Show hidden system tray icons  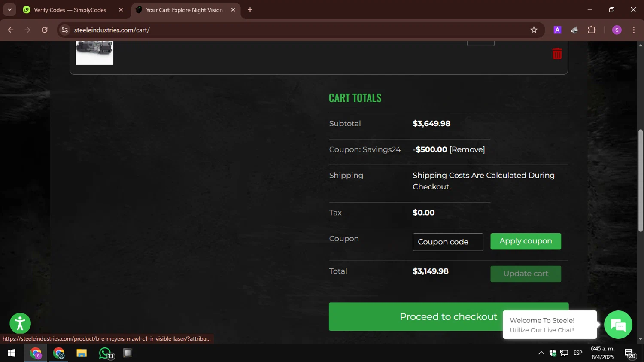(x=541, y=353)
